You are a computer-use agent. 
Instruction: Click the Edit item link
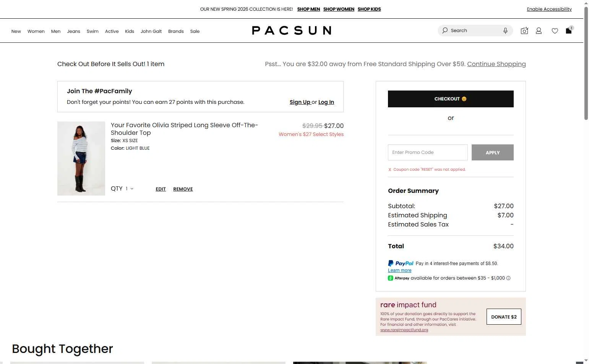pyautogui.click(x=161, y=189)
